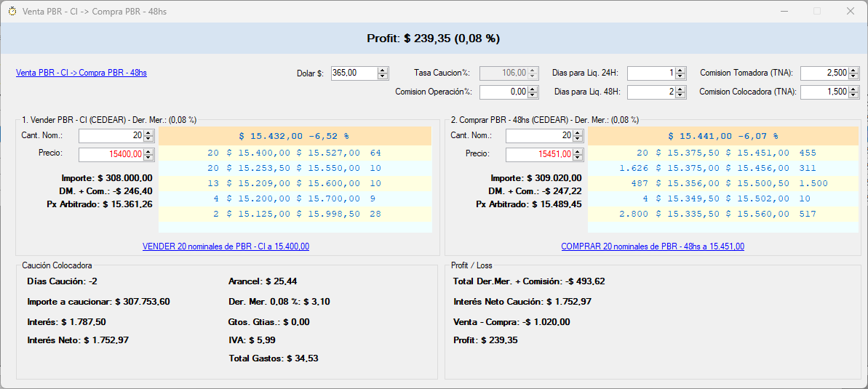Click the disabled Tasa Caucion% field showing 106,00

pos(503,73)
